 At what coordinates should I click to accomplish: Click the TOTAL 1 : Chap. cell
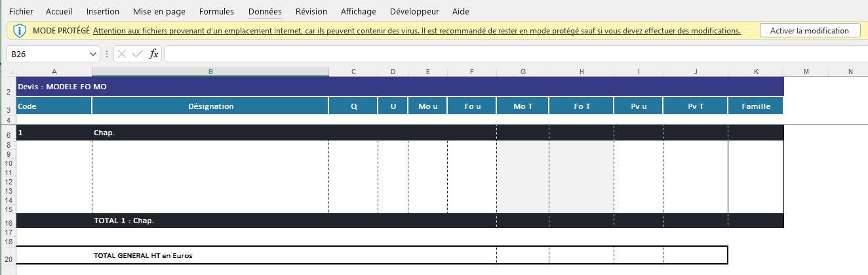point(210,221)
